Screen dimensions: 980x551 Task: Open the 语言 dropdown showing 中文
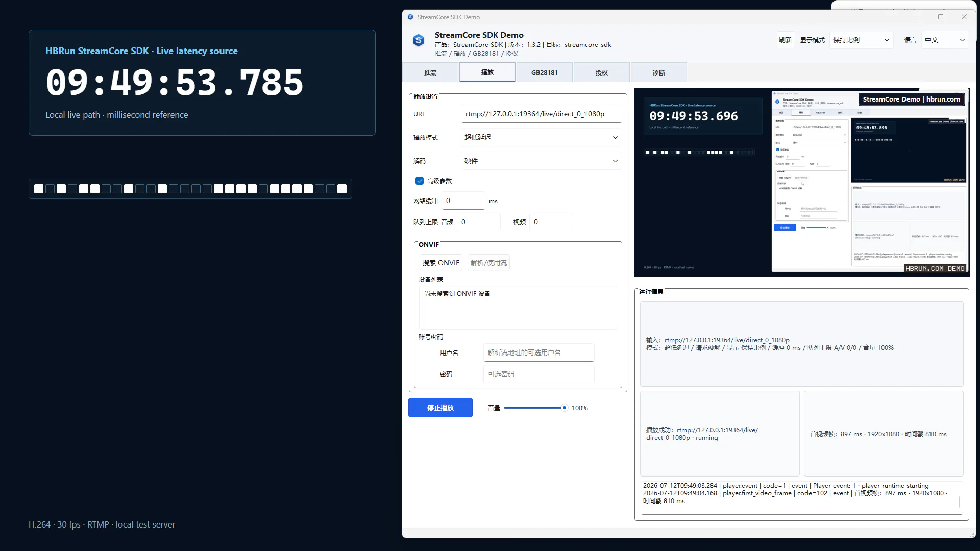[x=945, y=40]
